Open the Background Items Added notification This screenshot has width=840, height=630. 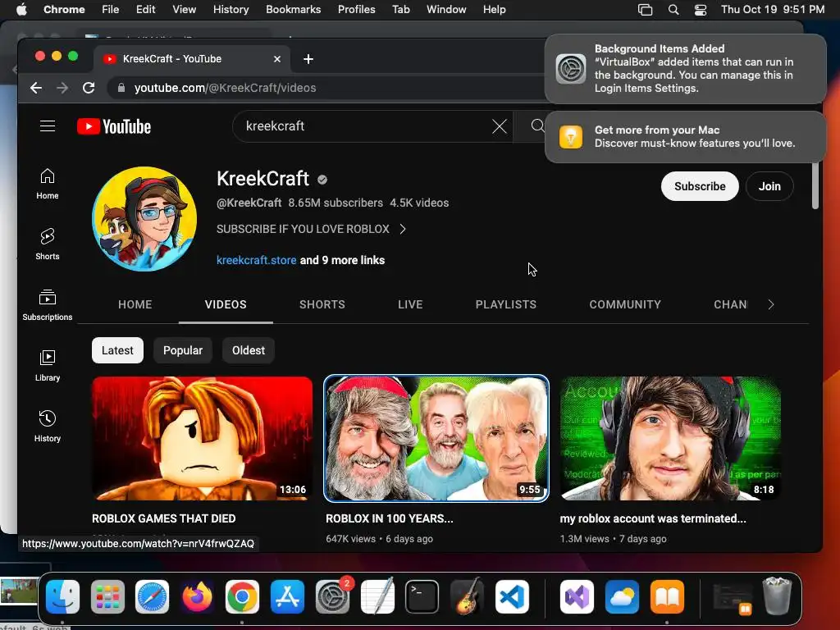click(x=685, y=69)
